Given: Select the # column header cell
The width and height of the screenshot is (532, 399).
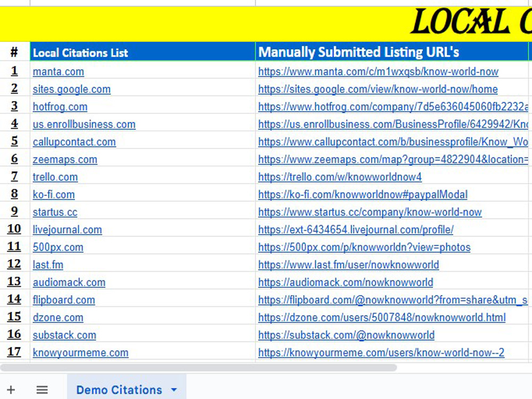Looking at the screenshot, I should click(14, 52).
